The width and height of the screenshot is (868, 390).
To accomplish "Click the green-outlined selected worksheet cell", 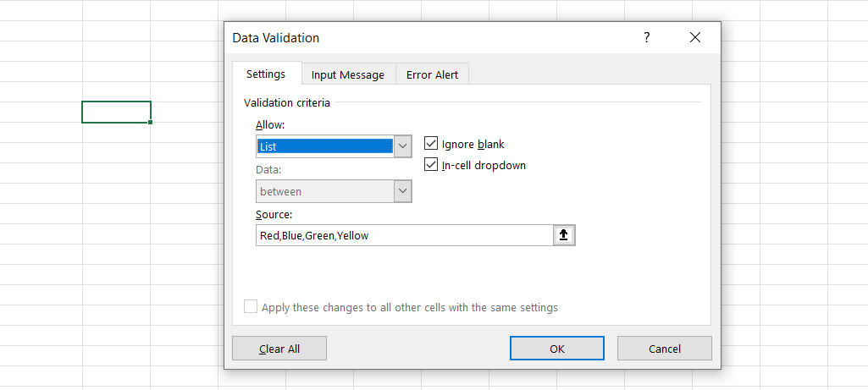I will (x=116, y=112).
